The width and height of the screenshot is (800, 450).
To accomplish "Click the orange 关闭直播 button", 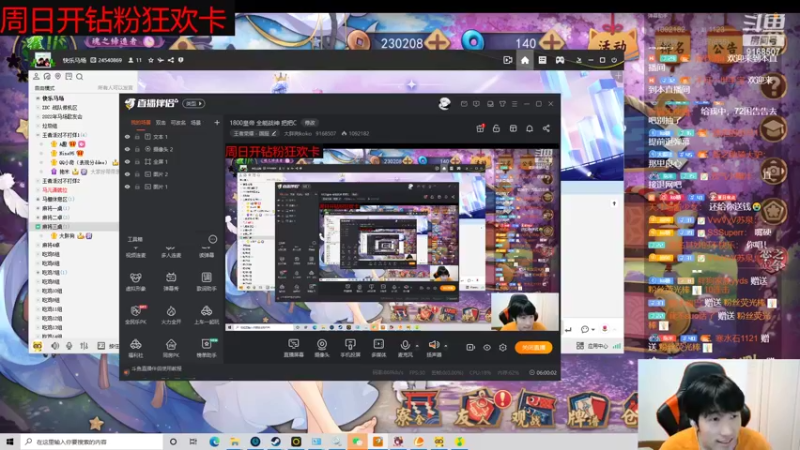I will pos(533,347).
